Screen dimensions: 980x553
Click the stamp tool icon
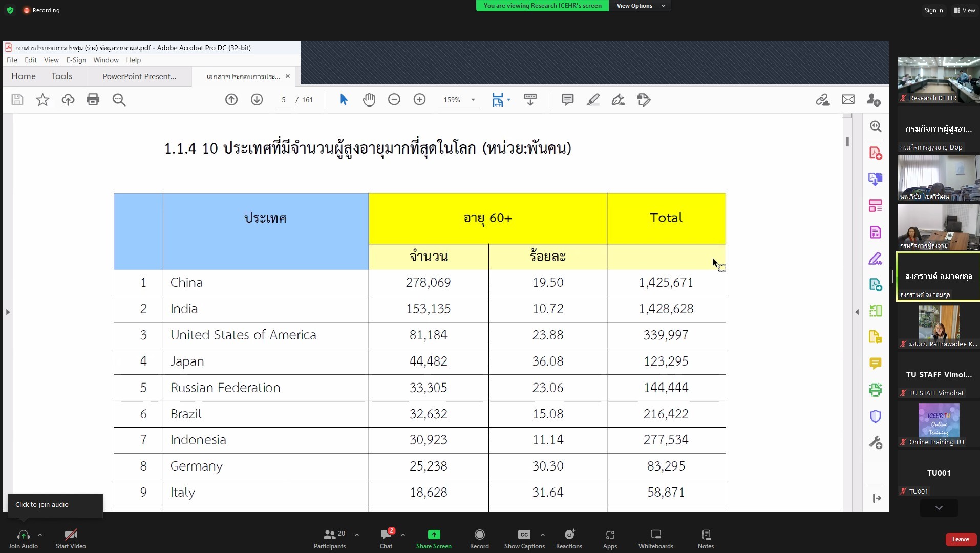644,100
